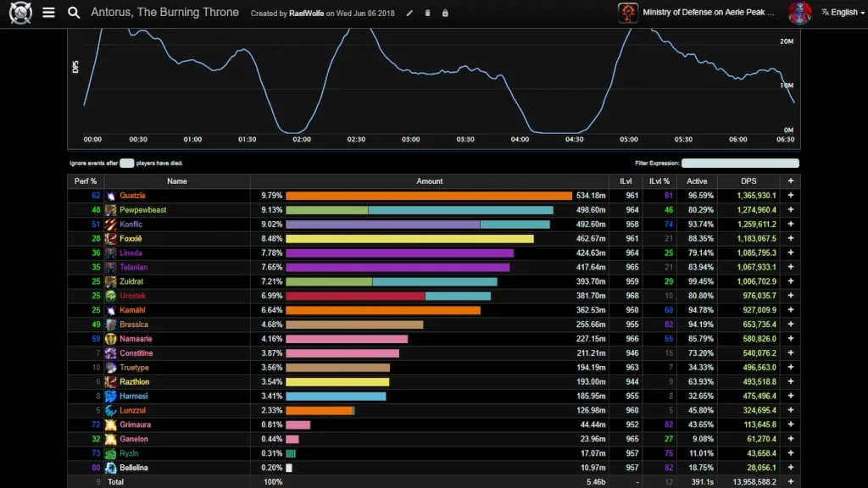Expand Foxxië row with plus icon
Viewport: 868px width, 488px height.
791,238
